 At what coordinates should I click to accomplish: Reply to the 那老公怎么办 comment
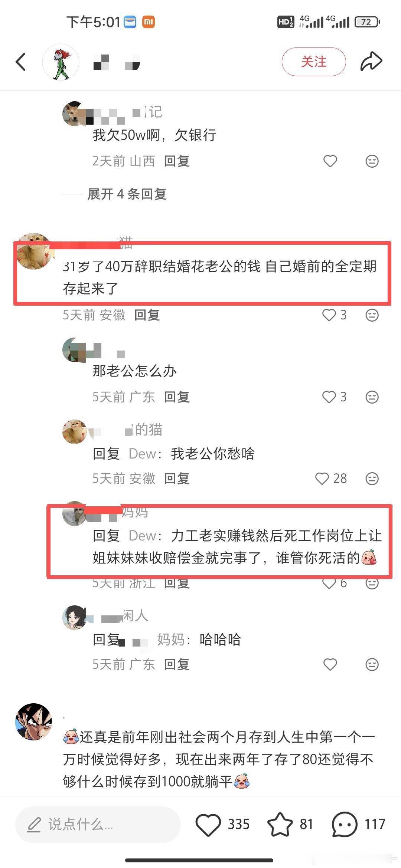177,397
